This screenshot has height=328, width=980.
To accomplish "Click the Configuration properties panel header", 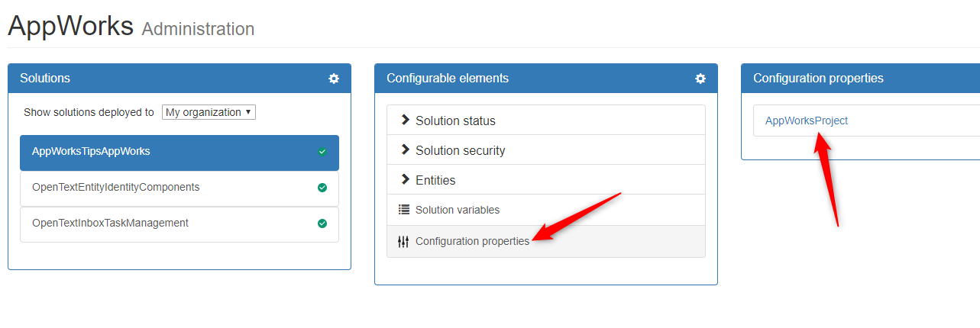I will [x=818, y=78].
